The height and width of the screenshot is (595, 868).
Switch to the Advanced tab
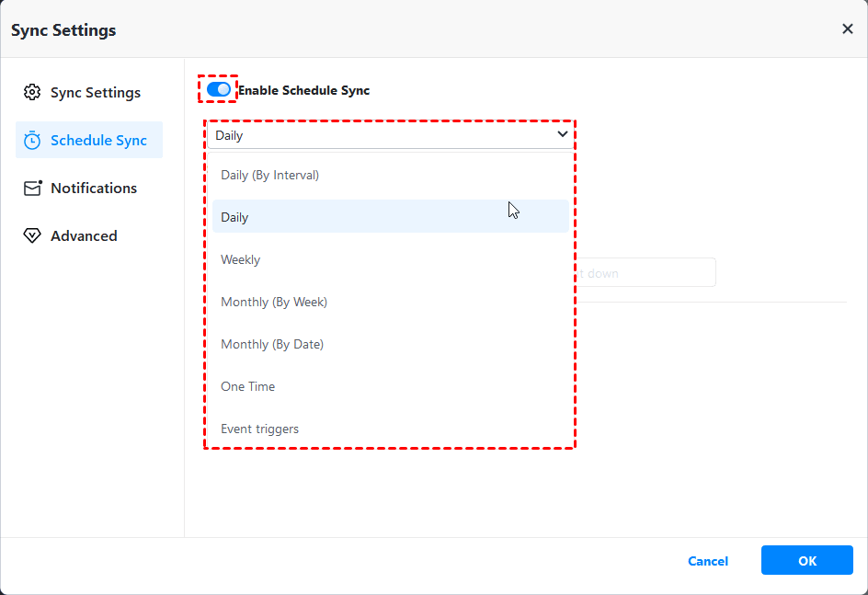[x=84, y=236]
